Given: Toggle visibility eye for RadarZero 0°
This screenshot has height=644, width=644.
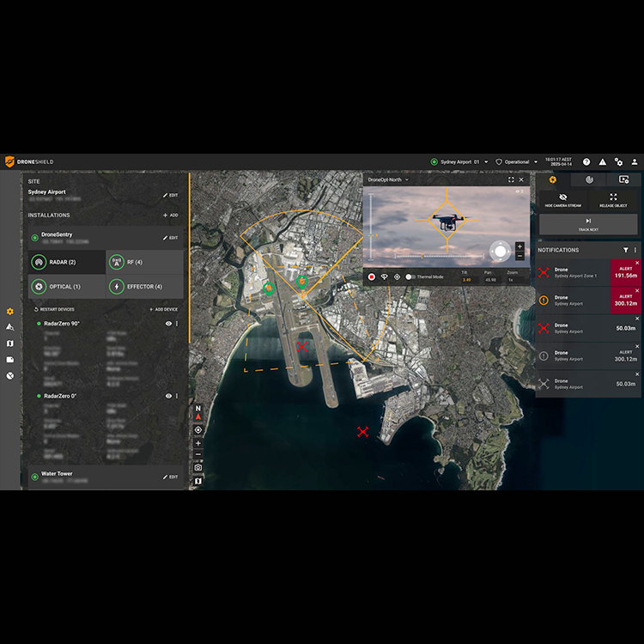Looking at the screenshot, I should coord(168,396).
